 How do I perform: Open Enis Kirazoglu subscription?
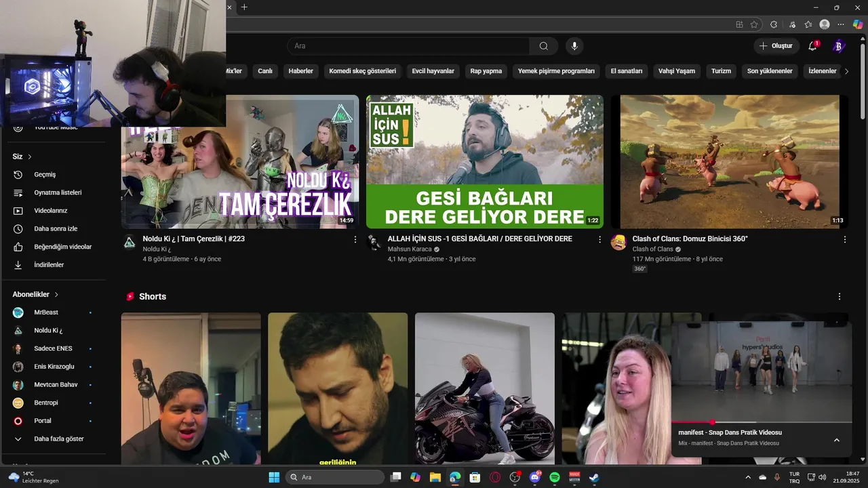point(54,367)
